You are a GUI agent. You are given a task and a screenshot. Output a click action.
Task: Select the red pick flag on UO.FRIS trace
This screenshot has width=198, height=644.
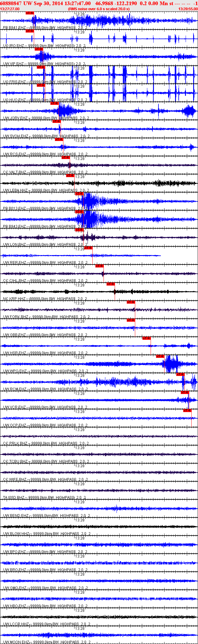click(41, 67)
